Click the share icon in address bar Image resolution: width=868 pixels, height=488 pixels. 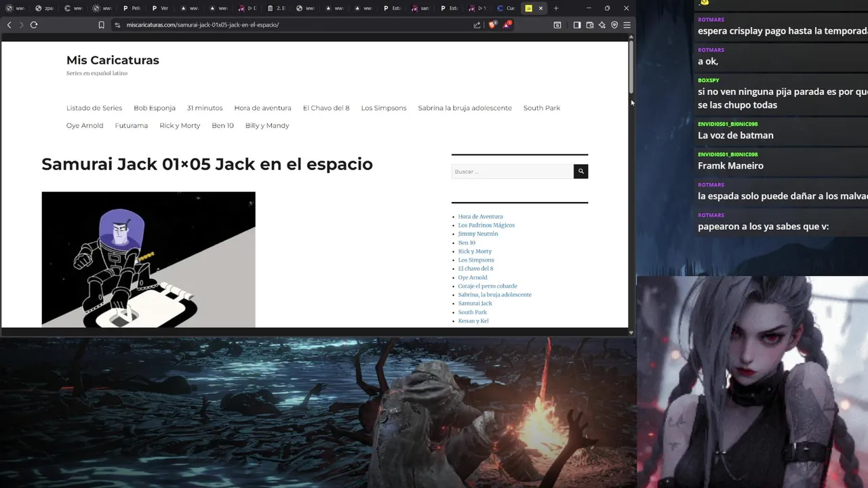click(477, 25)
